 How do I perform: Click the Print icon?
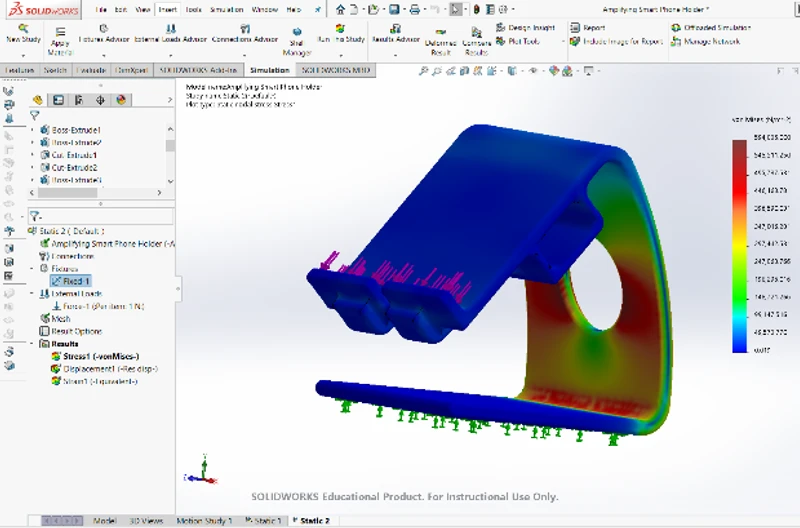point(415,9)
